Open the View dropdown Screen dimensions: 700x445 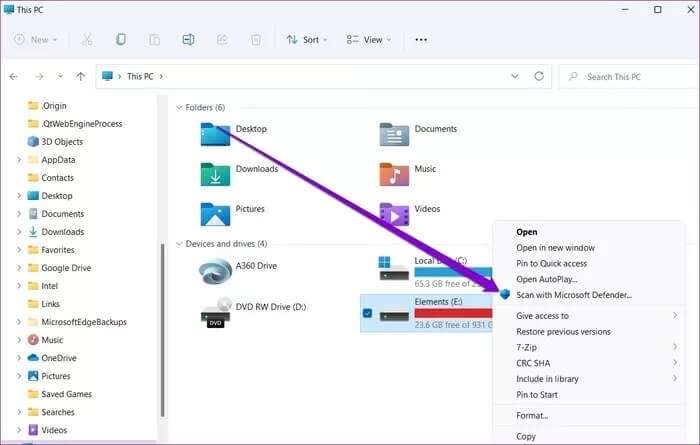[369, 40]
